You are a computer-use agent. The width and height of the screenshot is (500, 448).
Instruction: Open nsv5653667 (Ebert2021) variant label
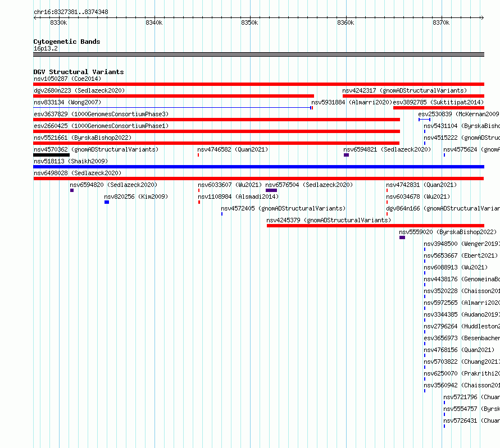461,255
